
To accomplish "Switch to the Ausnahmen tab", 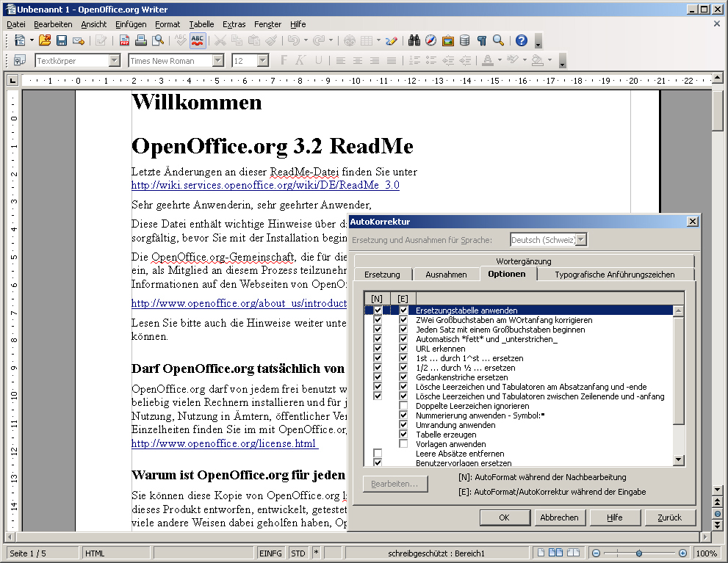I will click(x=446, y=275).
